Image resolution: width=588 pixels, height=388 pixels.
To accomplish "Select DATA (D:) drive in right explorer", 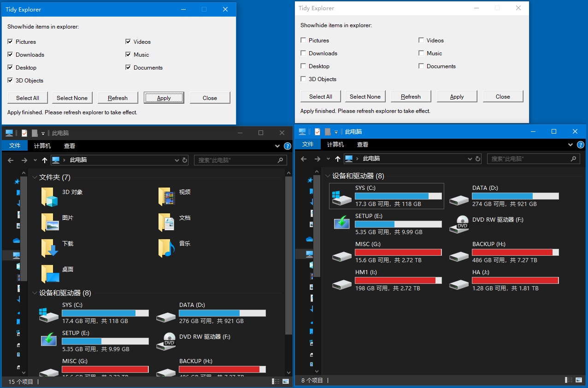I will click(x=504, y=196).
